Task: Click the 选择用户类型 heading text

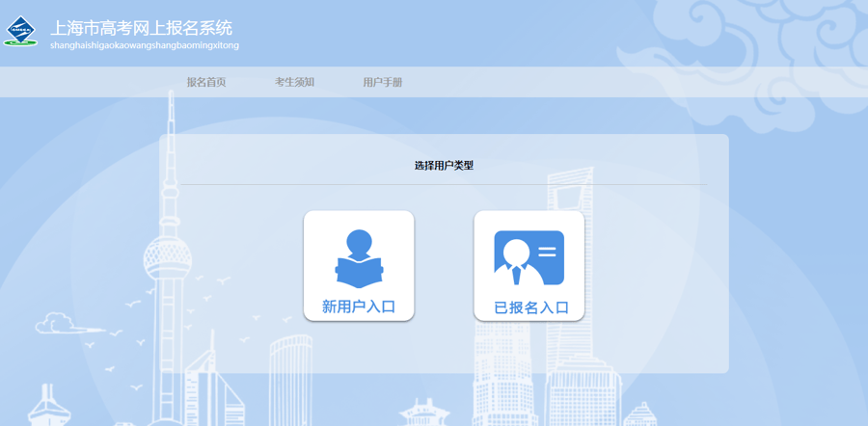Action: tap(444, 166)
